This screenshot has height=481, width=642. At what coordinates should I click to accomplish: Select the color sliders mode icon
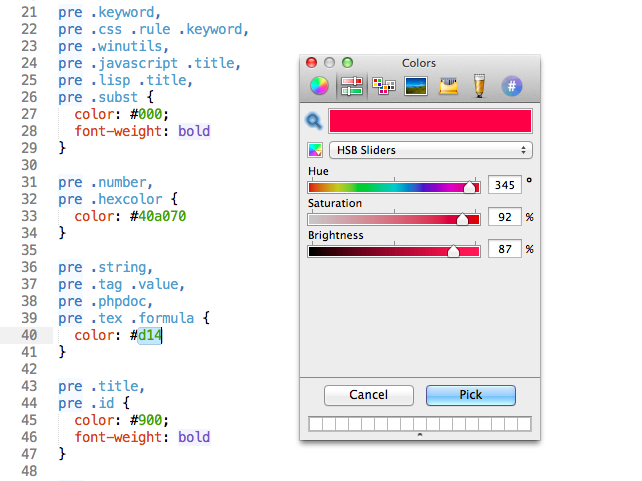click(x=352, y=86)
